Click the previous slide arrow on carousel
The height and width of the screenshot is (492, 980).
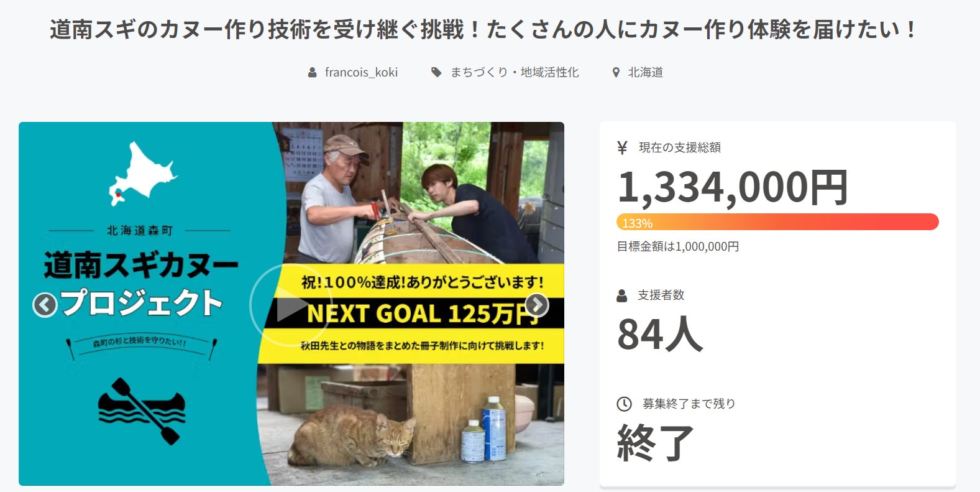point(45,305)
